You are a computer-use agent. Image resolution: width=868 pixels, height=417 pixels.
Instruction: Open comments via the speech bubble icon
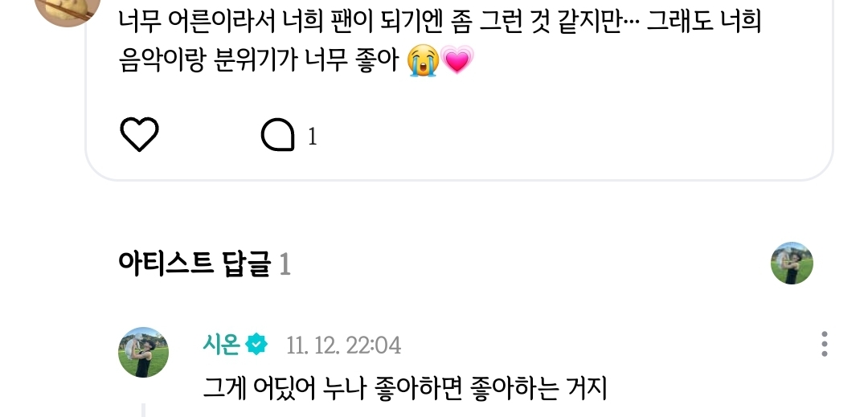[278, 136]
